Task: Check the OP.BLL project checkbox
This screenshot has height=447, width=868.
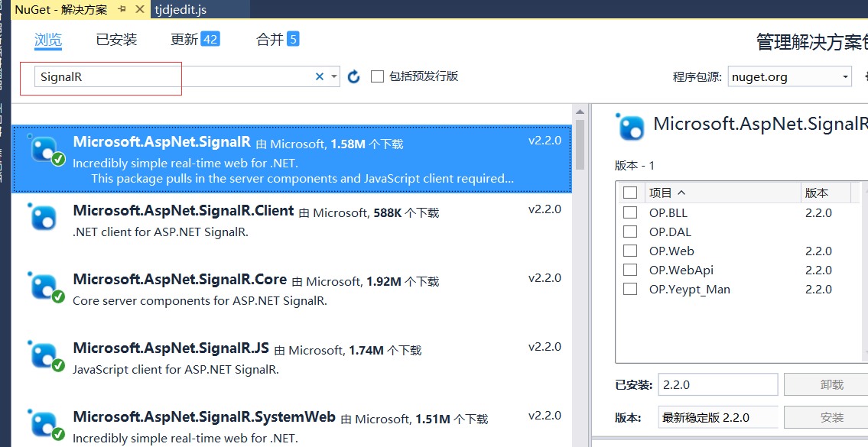Action: coord(630,212)
